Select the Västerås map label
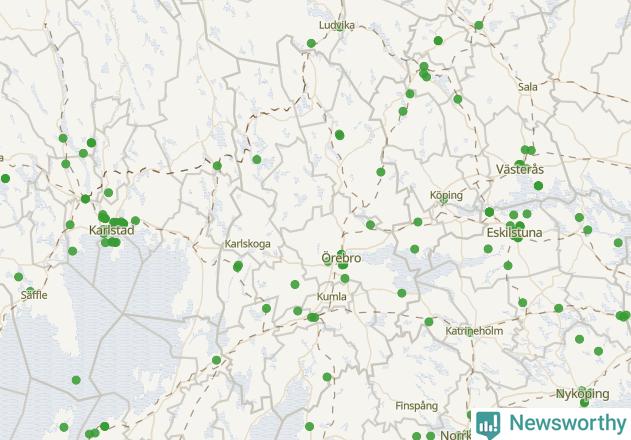Image resolution: width=631 pixels, height=440 pixels. 520,169
